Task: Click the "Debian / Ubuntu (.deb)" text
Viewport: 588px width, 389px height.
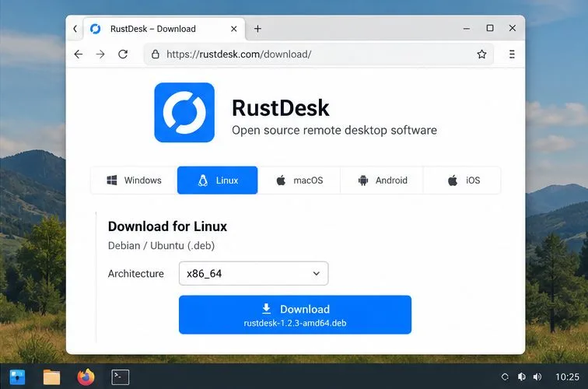Action: (161, 246)
